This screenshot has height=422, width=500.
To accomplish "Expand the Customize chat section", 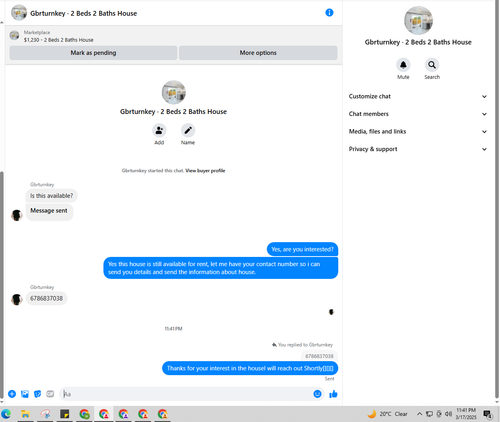I will [418, 96].
